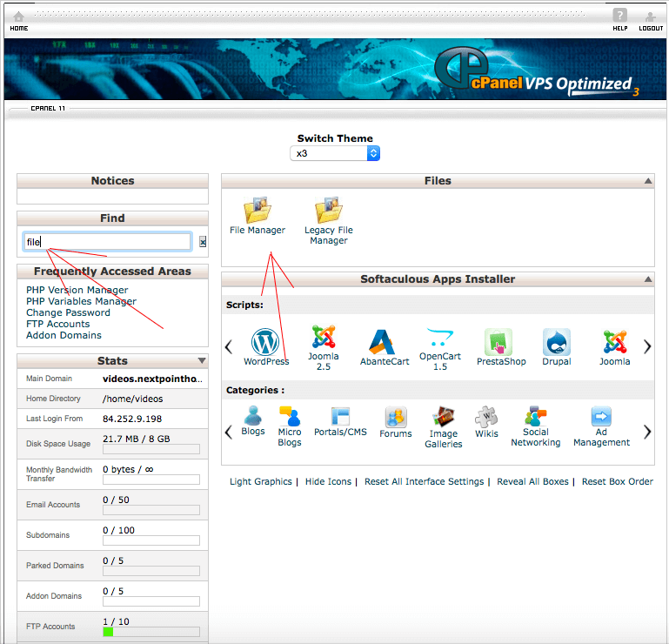Viewport: 669px width, 644px height.
Task: Go to Change Password
Action: pos(68,312)
